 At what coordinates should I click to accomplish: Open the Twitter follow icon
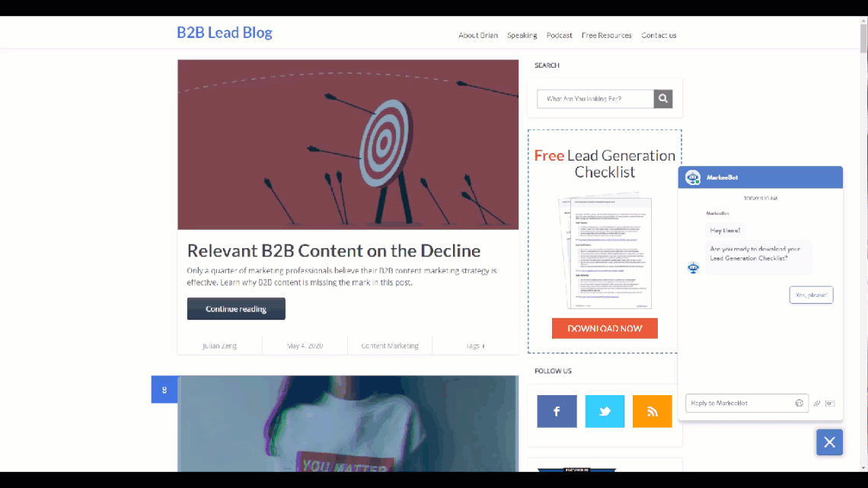tap(605, 411)
